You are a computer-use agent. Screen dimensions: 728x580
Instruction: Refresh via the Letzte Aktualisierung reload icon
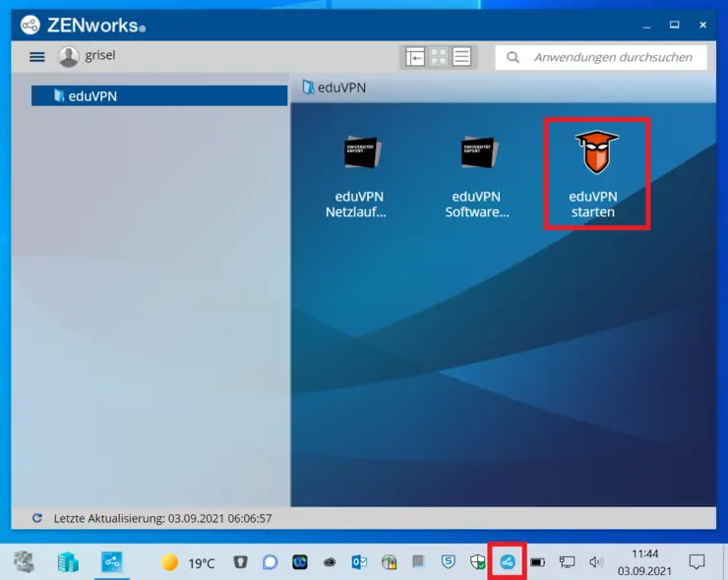[37, 518]
